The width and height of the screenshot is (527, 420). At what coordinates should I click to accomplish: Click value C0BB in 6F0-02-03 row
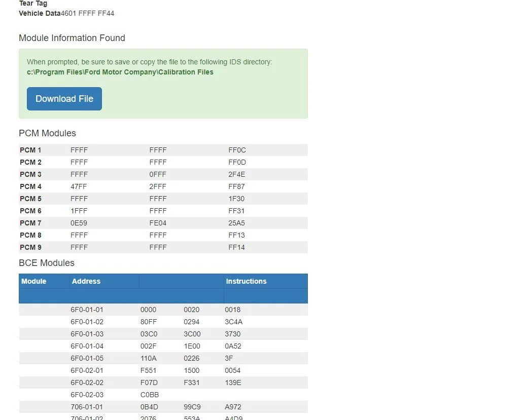(150, 395)
